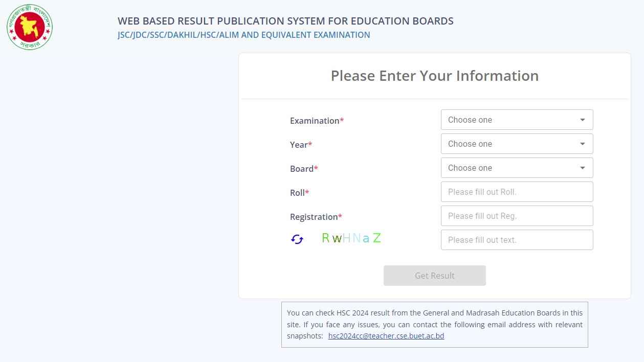Click the Bangladesh government emblem logo

[30, 27]
